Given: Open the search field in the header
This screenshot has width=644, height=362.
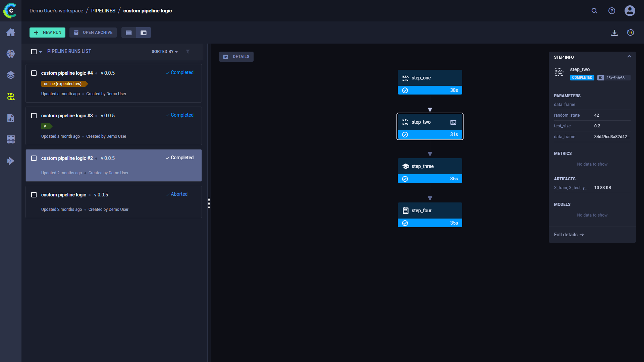Looking at the screenshot, I should (594, 11).
